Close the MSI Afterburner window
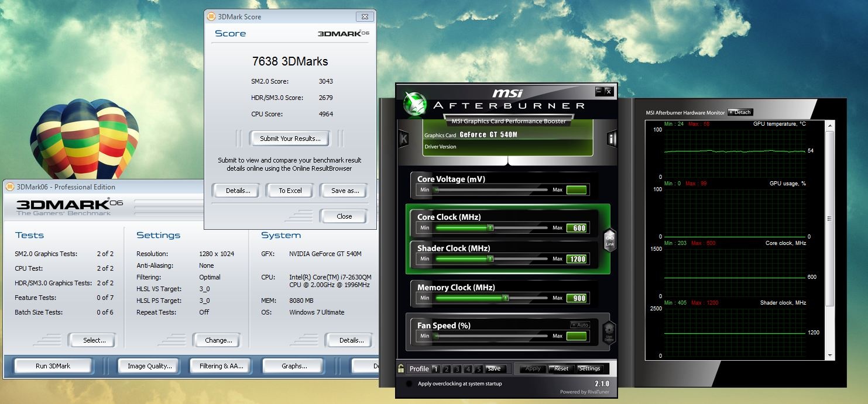Viewport: 868px width, 404px height. pos(609,91)
